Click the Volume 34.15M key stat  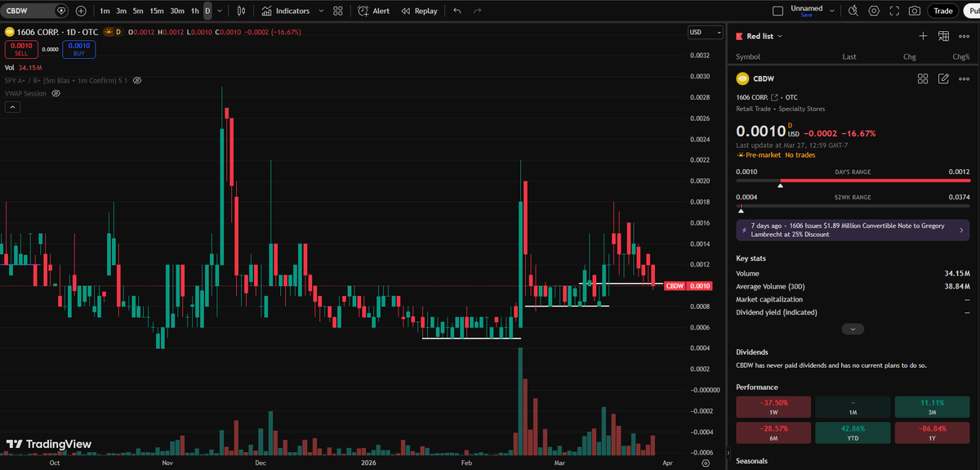[853, 274]
